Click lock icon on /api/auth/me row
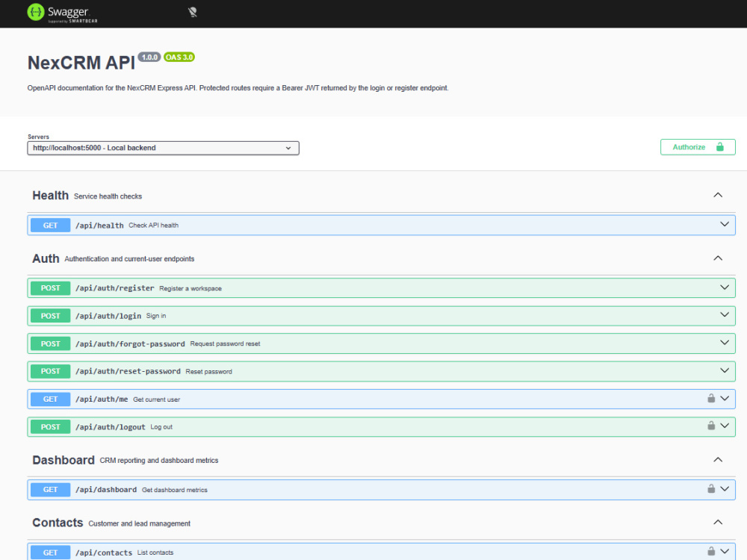The image size is (747, 560). [711, 398]
